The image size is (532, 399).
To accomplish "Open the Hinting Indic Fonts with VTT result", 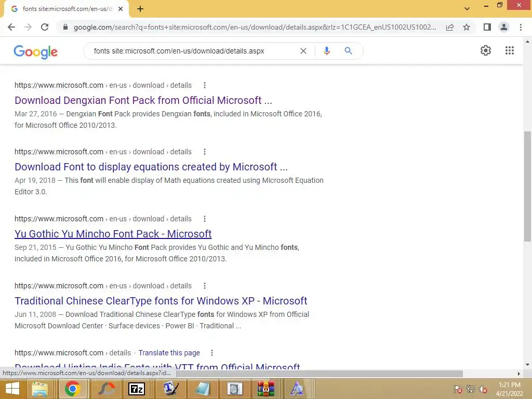I will tap(157, 366).
